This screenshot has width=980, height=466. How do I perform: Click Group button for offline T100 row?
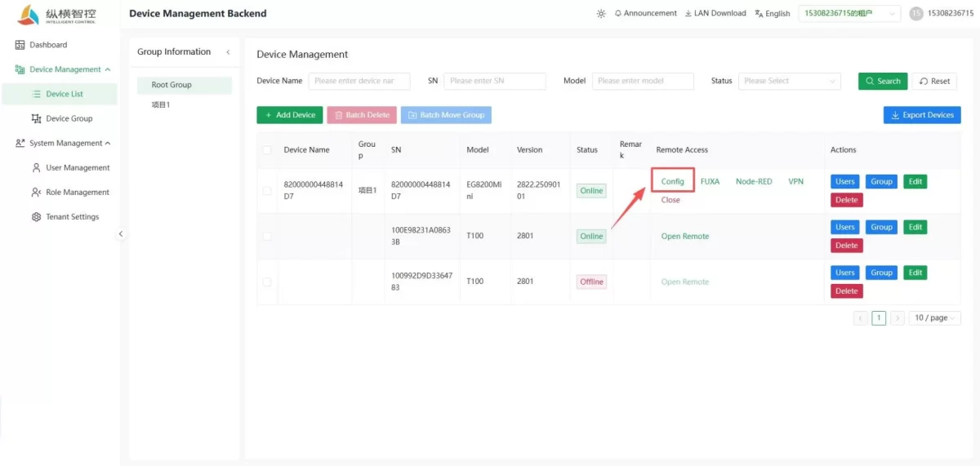(881, 273)
